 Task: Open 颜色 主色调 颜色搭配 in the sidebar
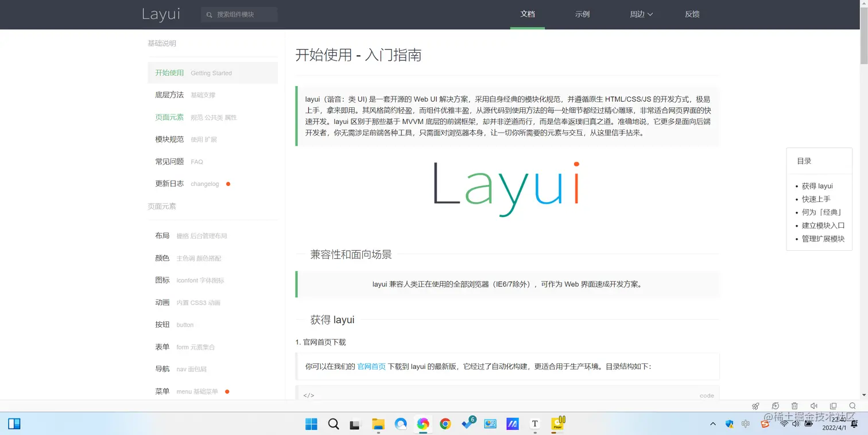[x=212, y=258]
